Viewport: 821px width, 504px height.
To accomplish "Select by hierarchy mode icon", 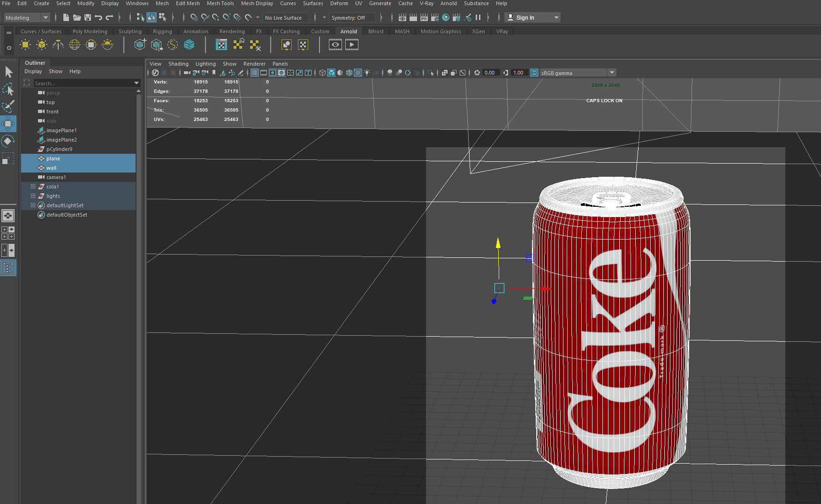I will pyautogui.click(x=140, y=18).
